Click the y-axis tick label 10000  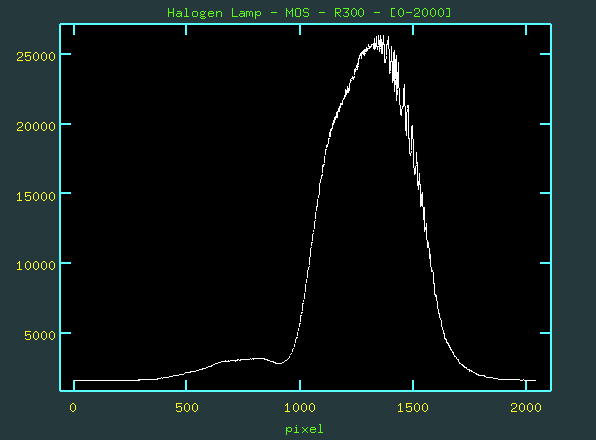36,266
